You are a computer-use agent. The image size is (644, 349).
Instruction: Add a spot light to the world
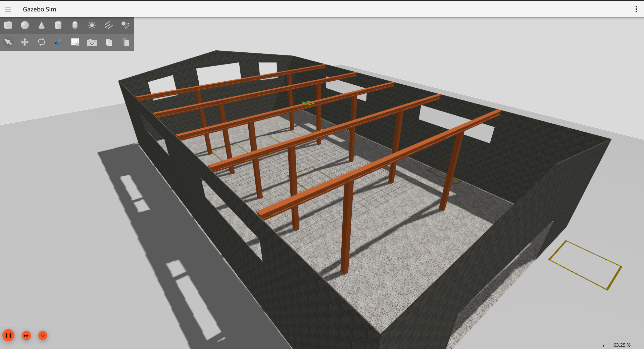tap(125, 25)
